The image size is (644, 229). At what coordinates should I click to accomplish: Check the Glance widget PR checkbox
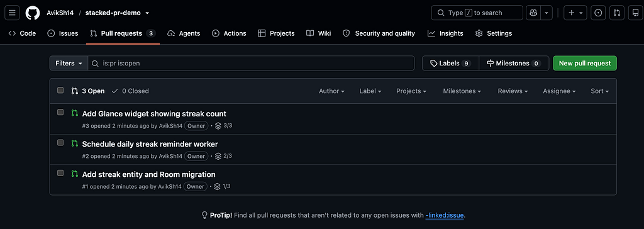click(x=60, y=112)
